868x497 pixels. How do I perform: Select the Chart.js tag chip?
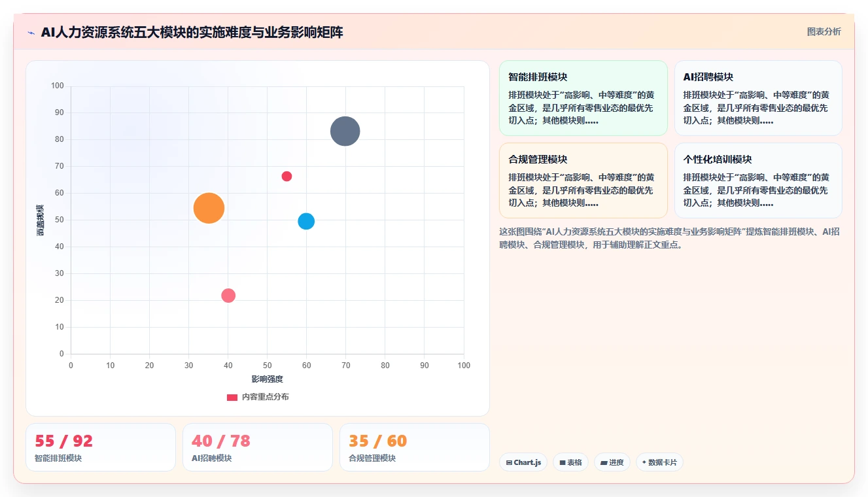[x=523, y=462]
